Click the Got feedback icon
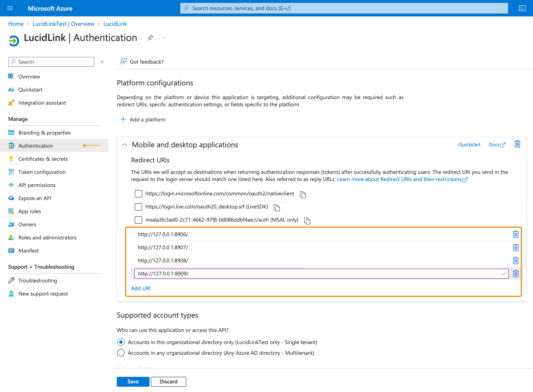Viewport: 533px width, 392px height. pyautogui.click(x=123, y=62)
